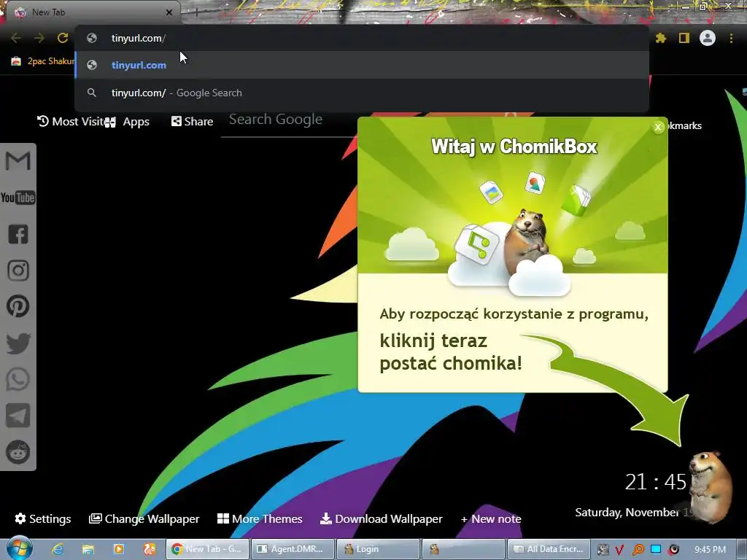Open the Apps shortcut

click(x=127, y=122)
